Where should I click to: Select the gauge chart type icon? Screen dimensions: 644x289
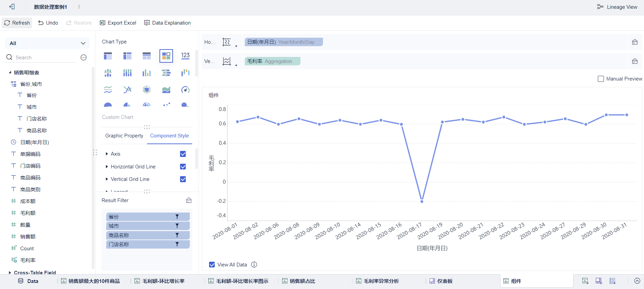click(x=185, y=90)
